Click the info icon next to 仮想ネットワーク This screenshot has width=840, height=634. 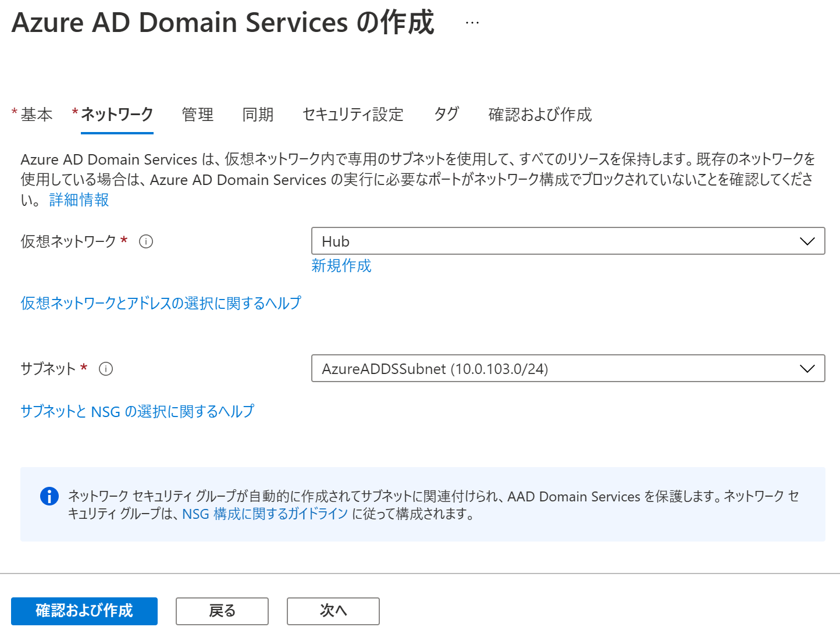pos(146,241)
